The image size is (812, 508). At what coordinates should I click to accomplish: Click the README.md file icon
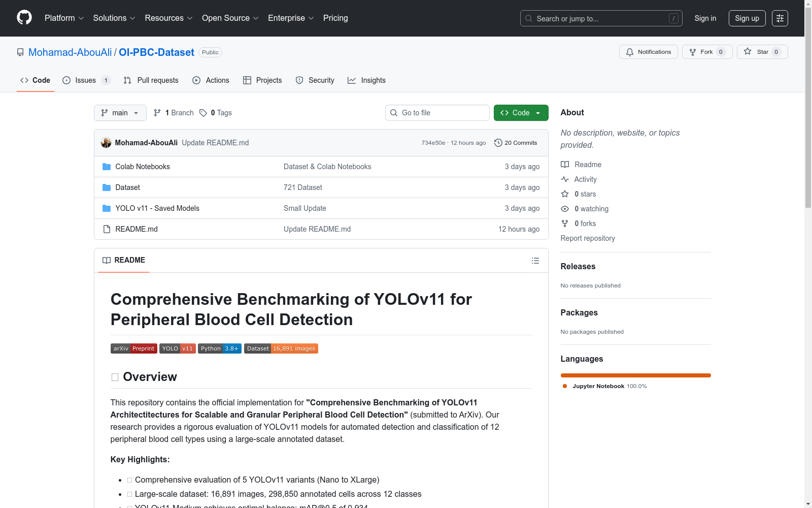[107, 229]
